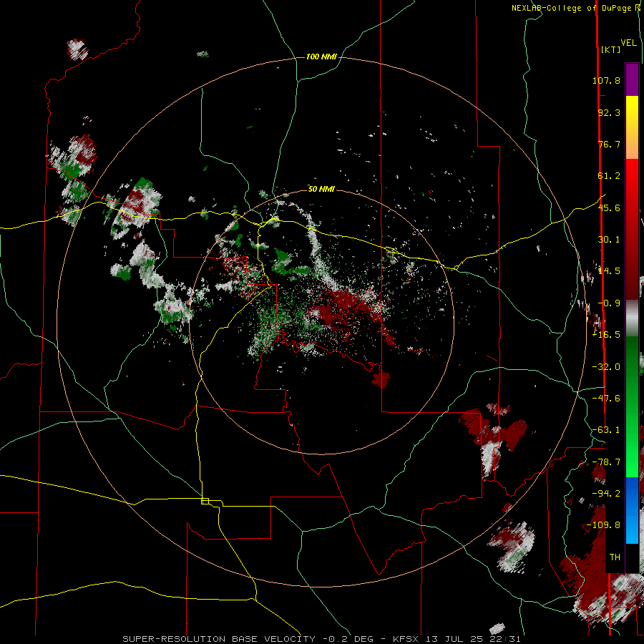Click the 107.8 velocity scale value
This screenshot has height=644, width=644.
point(606,80)
